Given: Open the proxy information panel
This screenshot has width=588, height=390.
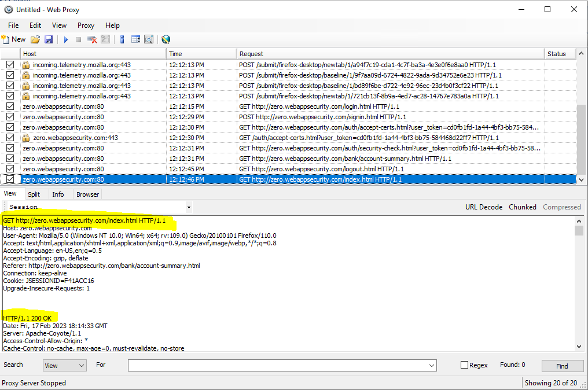Looking at the screenshot, I should tap(122, 39).
